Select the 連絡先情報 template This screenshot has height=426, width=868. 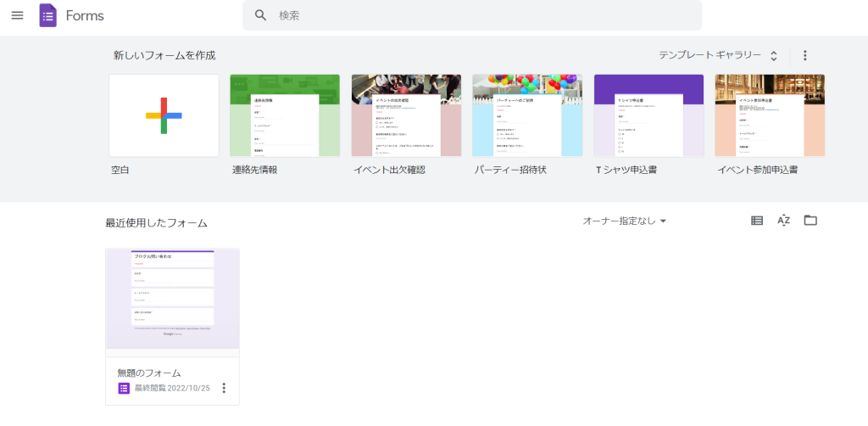(285, 115)
